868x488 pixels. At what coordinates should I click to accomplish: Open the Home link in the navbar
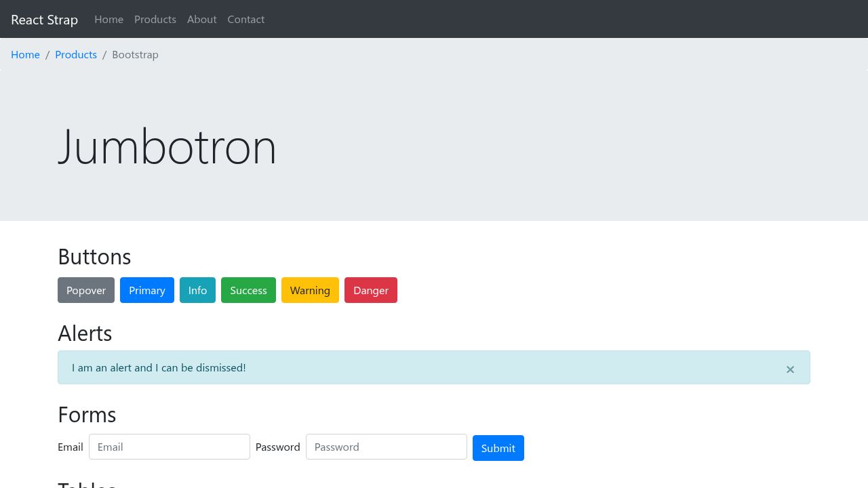pos(108,19)
